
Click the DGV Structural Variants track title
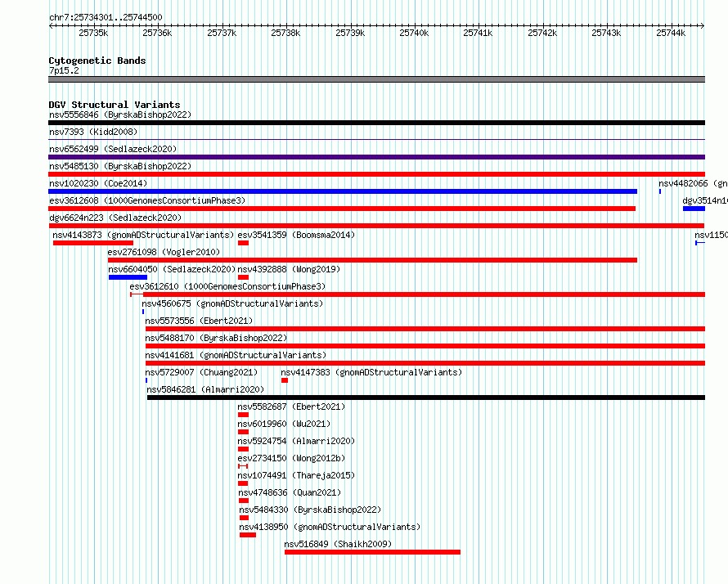coord(115,105)
